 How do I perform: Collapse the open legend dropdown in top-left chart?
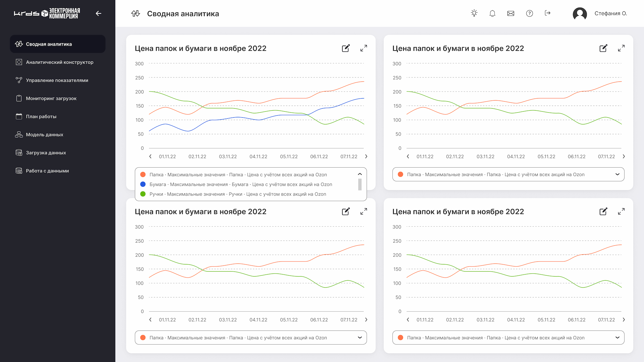click(360, 174)
